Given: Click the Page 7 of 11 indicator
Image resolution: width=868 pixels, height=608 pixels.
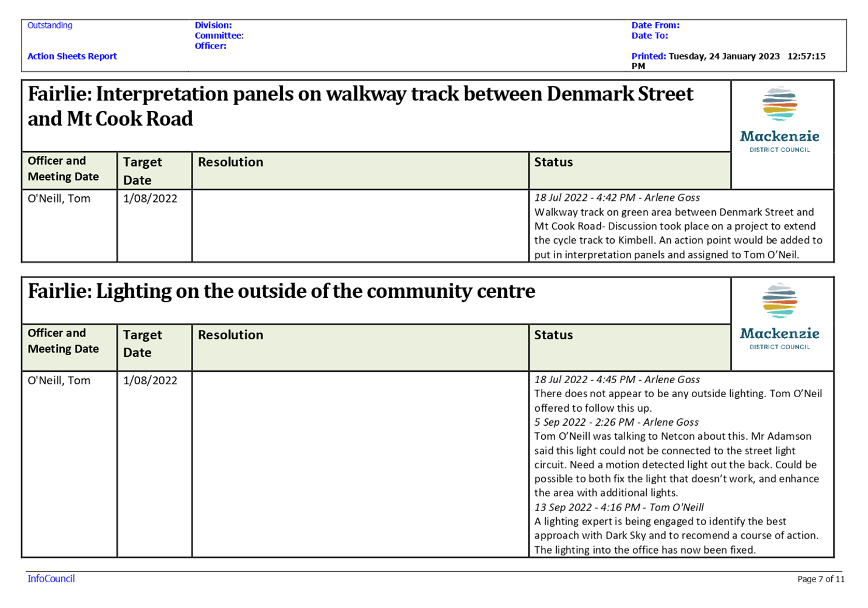Looking at the screenshot, I should (820, 579).
